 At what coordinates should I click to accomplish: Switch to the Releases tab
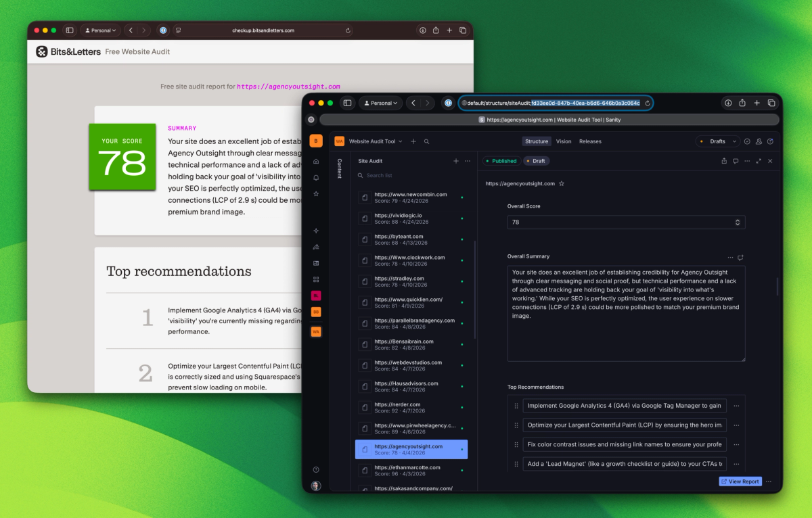coord(590,141)
